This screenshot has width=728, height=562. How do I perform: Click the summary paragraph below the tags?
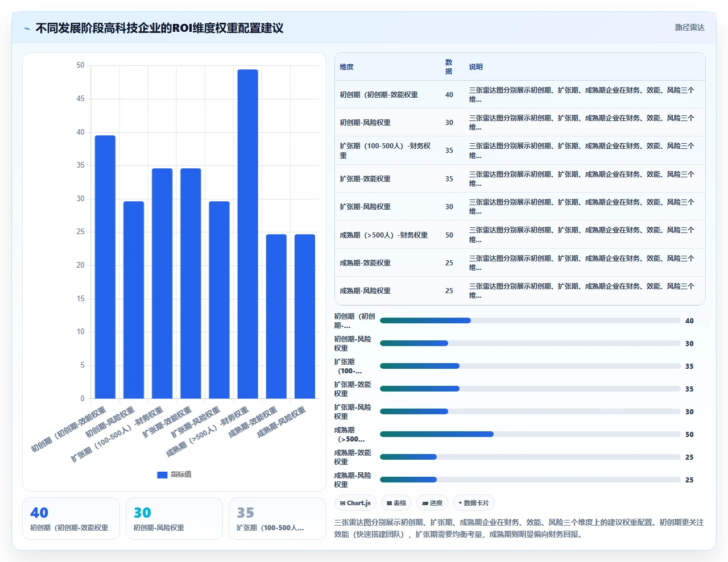point(519,528)
